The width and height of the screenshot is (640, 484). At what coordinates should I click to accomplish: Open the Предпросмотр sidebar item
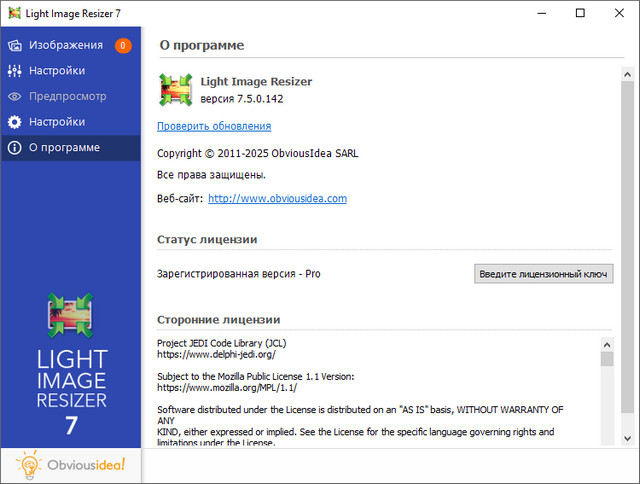(x=71, y=96)
